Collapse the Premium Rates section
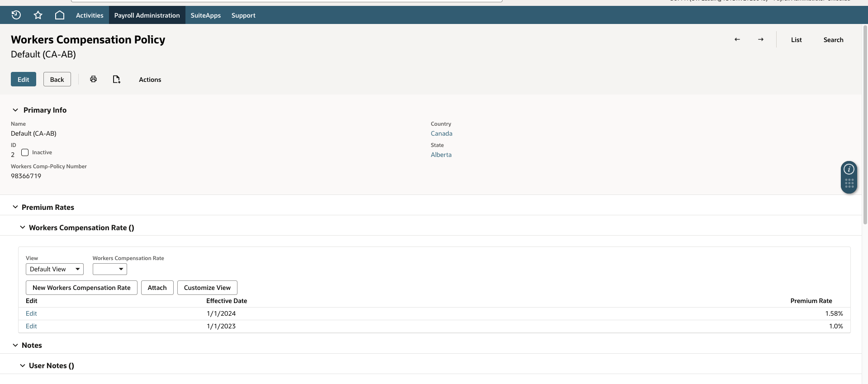The width and height of the screenshot is (868, 384). click(15, 207)
